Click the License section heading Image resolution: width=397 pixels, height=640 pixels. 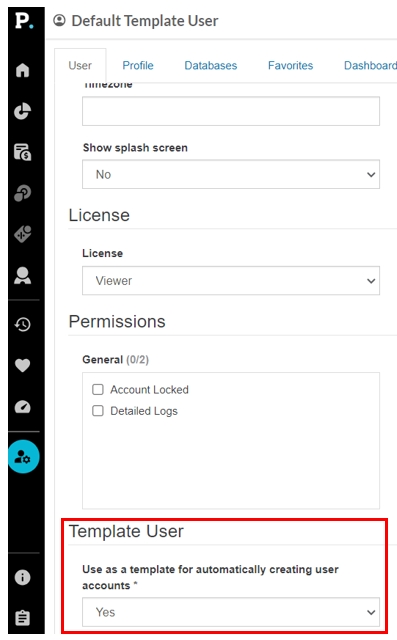(x=99, y=215)
